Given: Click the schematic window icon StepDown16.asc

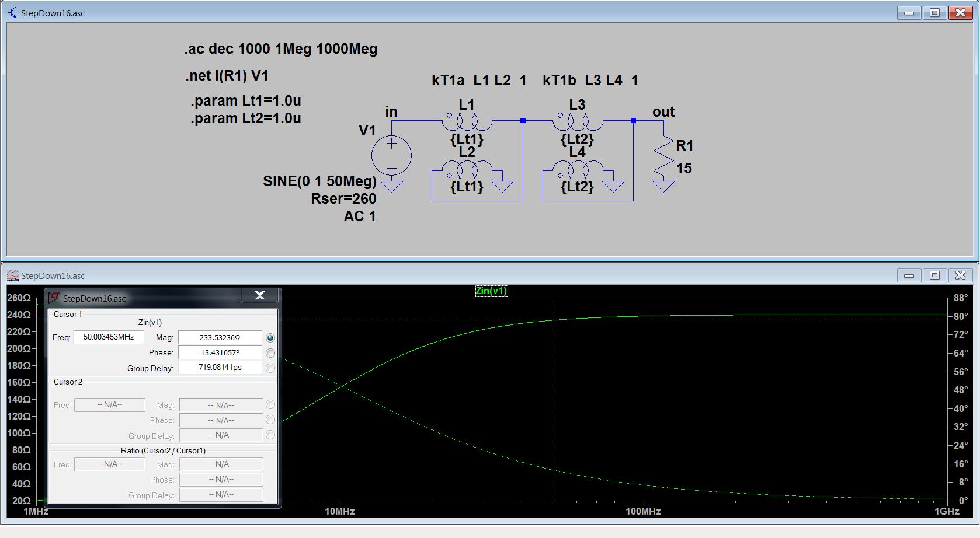Looking at the screenshot, I should click(12, 12).
